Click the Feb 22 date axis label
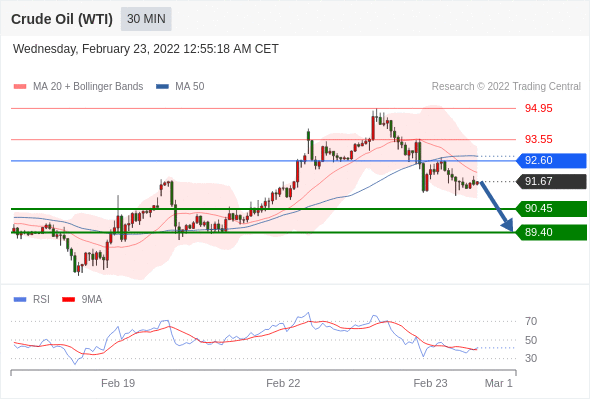The width and height of the screenshot is (590, 400). (283, 383)
